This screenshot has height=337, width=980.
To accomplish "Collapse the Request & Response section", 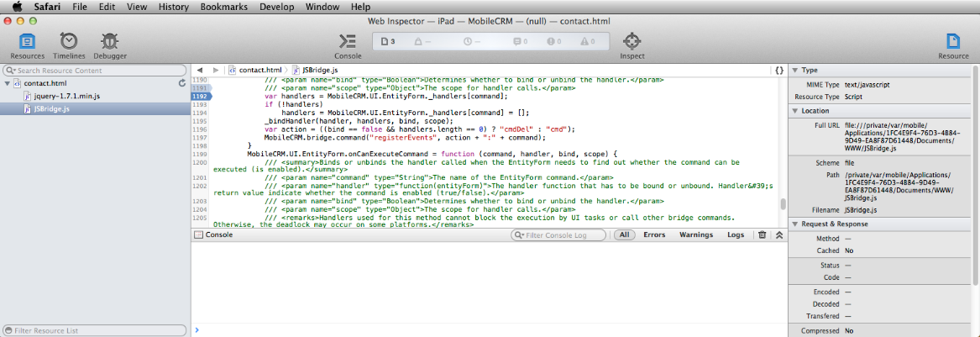I will tap(795, 224).
